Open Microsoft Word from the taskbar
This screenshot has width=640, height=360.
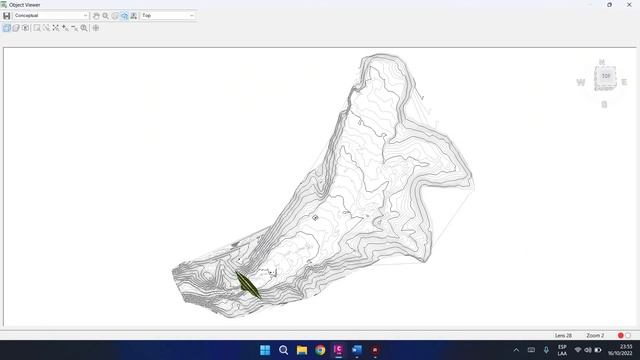coord(357,350)
